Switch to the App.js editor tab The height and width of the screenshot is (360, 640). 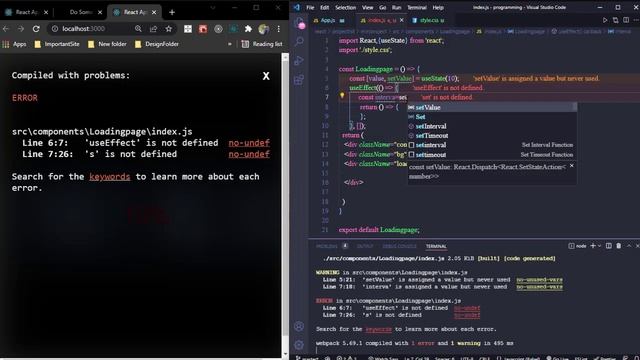(329, 20)
